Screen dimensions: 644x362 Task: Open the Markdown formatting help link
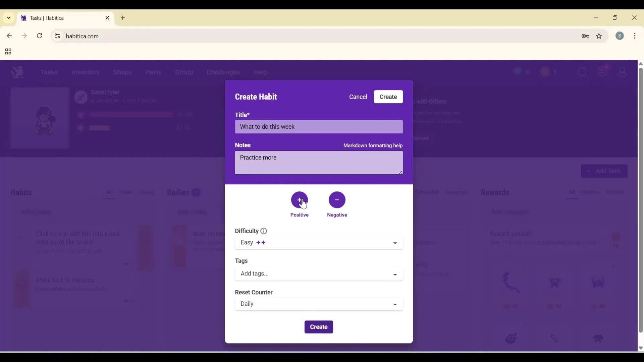click(373, 145)
